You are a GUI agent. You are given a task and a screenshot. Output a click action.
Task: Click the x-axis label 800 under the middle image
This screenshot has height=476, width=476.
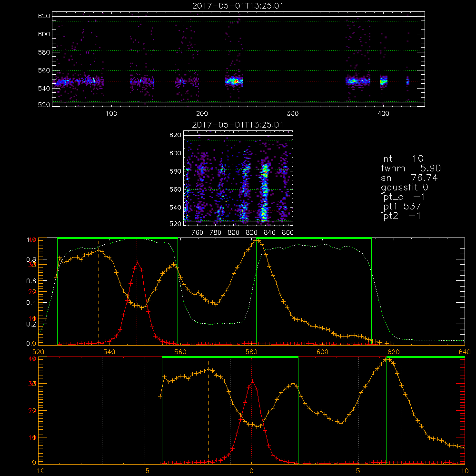[233, 233]
